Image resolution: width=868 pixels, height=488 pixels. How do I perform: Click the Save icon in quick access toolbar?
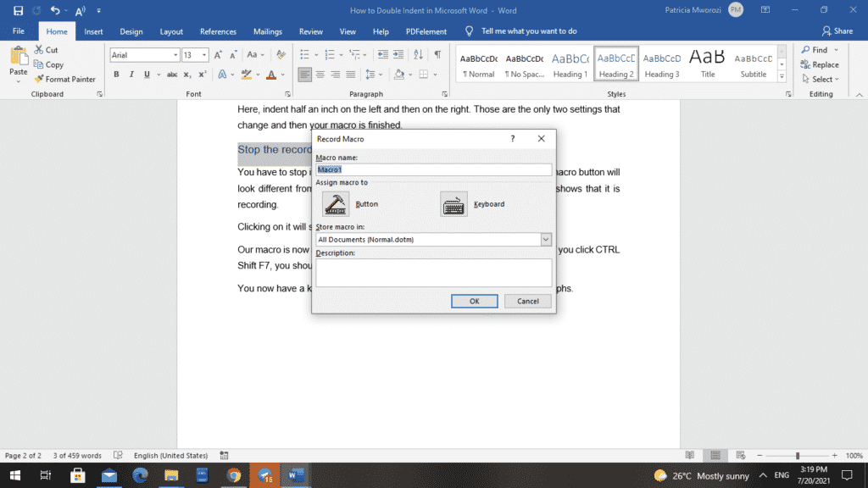18,10
